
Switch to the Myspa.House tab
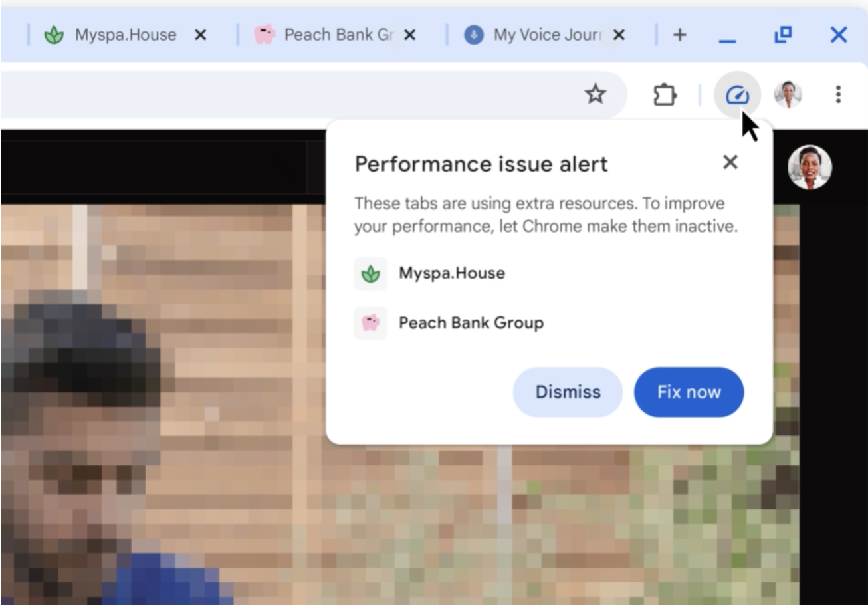125,35
